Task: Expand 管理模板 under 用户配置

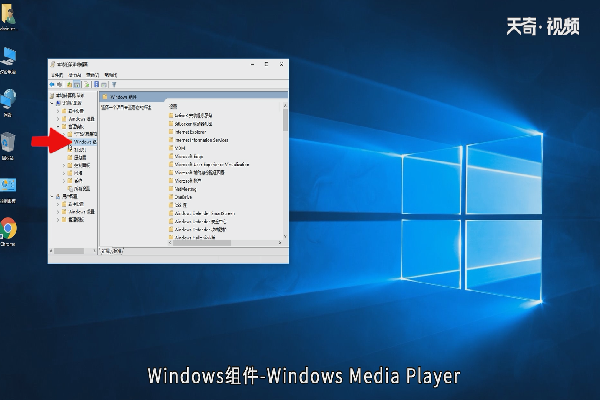Action: pos(58,220)
